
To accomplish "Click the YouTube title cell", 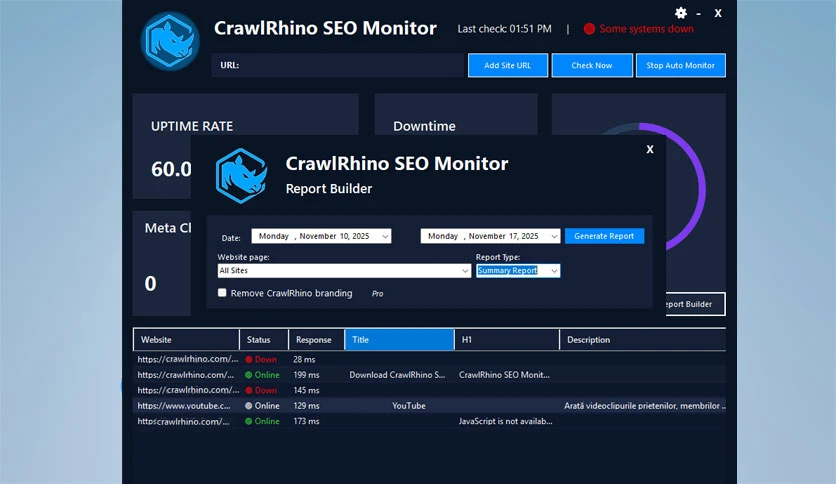I will 409,406.
